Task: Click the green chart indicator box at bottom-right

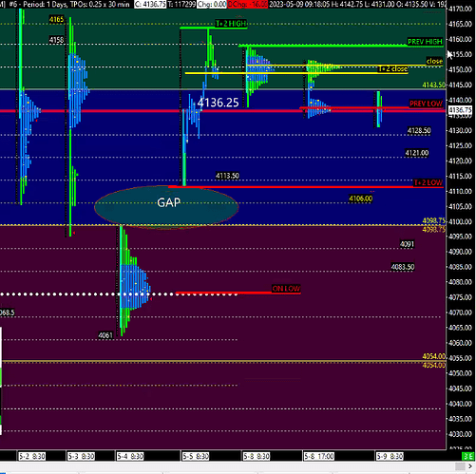Action: click(468, 456)
